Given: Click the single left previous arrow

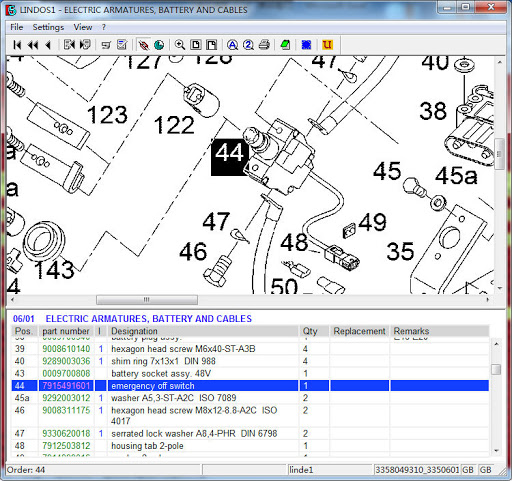Looking at the screenshot, I should pyautogui.click(x=48, y=45).
